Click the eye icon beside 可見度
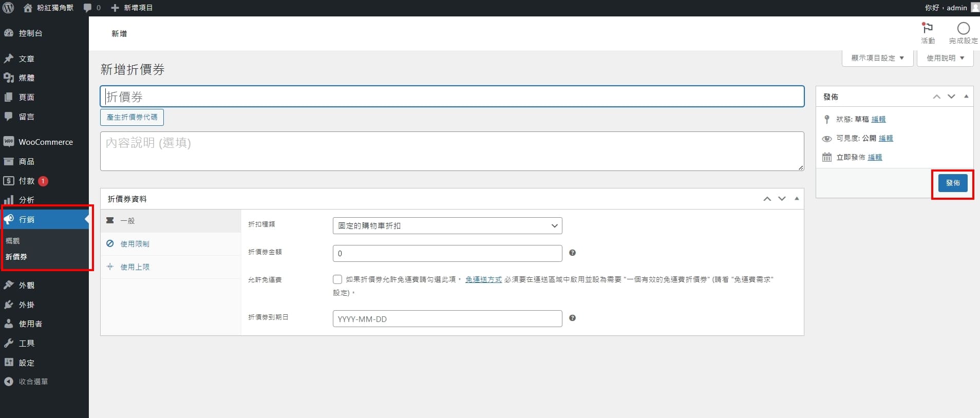This screenshot has height=418, width=980. (x=826, y=139)
